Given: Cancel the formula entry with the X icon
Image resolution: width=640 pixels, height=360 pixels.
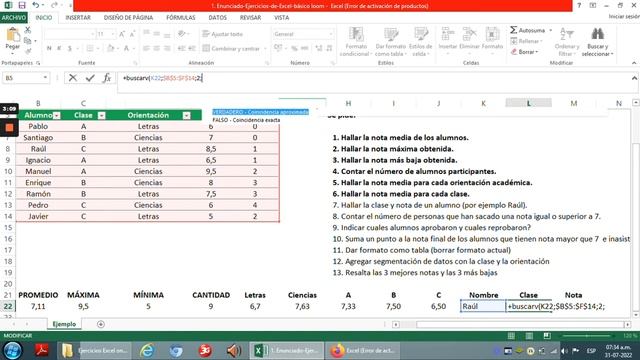Looking at the screenshot, I should click(73, 78).
